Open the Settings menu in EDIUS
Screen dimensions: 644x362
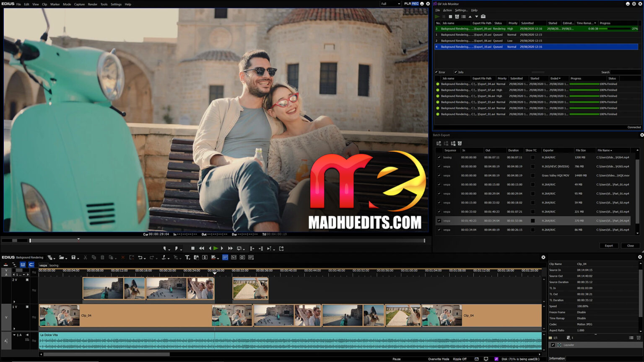click(x=116, y=4)
